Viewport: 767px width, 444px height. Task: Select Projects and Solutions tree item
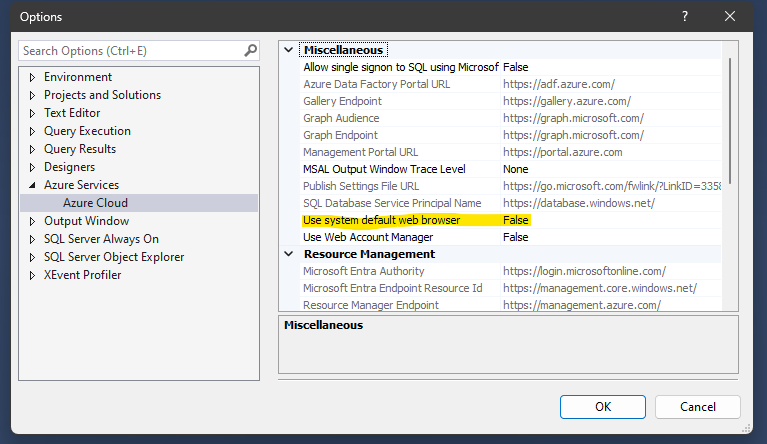pos(102,95)
